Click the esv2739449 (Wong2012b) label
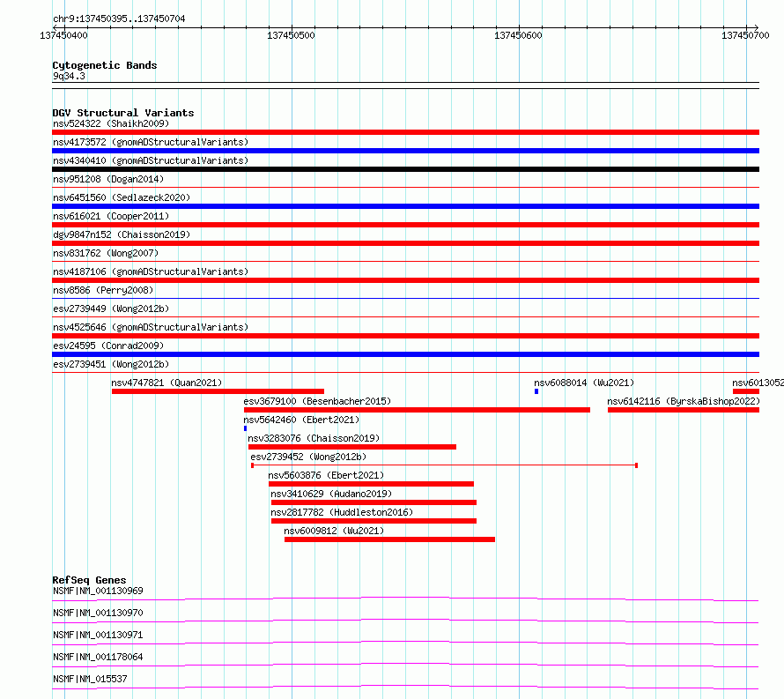Viewport: 784px width, 699px height. coord(111,309)
